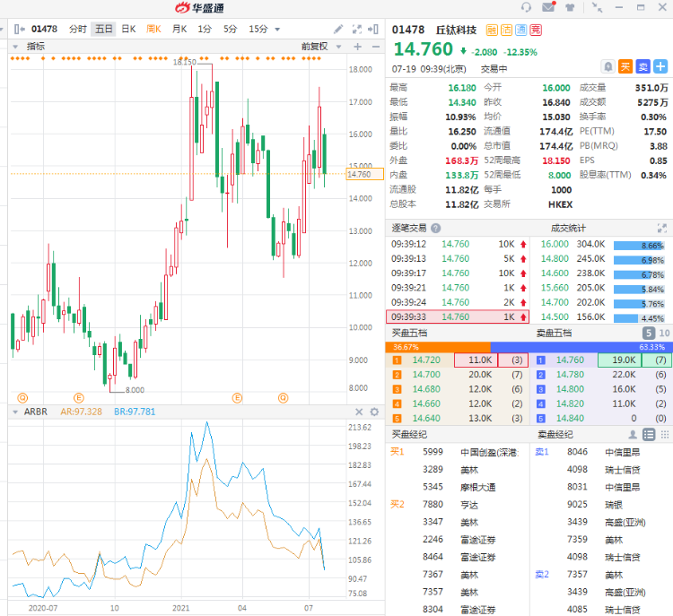The width and height of the screenshot is (673, 616).
Task: Switch broker queue to grid view icon
Action: [x=665, y=435]
